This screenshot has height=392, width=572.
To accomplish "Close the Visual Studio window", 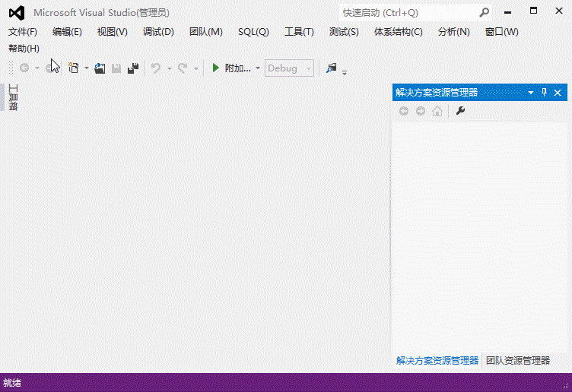I will (559, 11).
